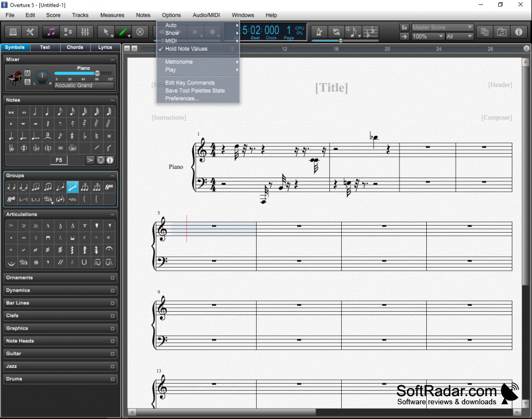Expand the Clefs palette
The height and width of the screenshot is (419, 532).
[112, 316]
